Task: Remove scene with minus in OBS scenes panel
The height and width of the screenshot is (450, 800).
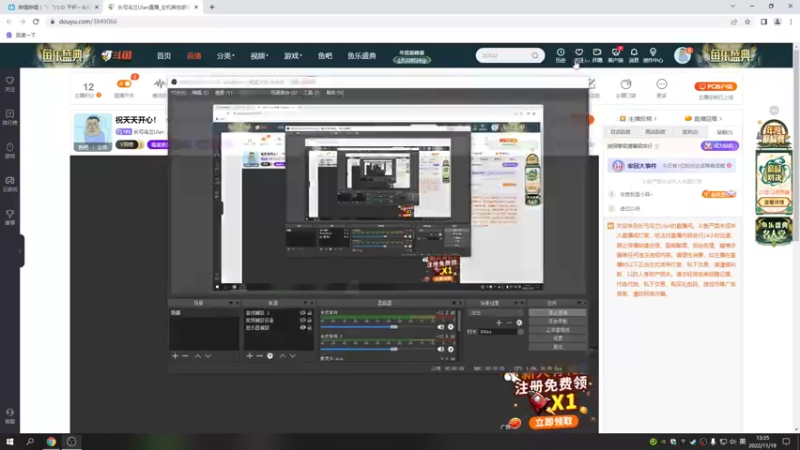Action: pos(185,356)
